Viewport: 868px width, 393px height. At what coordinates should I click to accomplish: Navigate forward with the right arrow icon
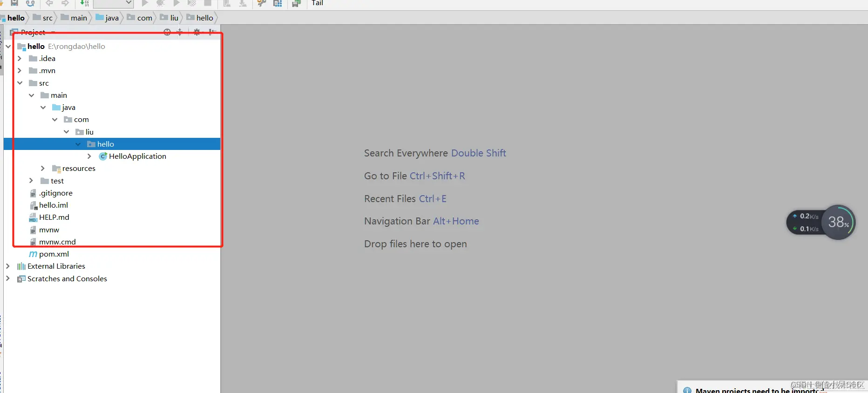(65, 3)
